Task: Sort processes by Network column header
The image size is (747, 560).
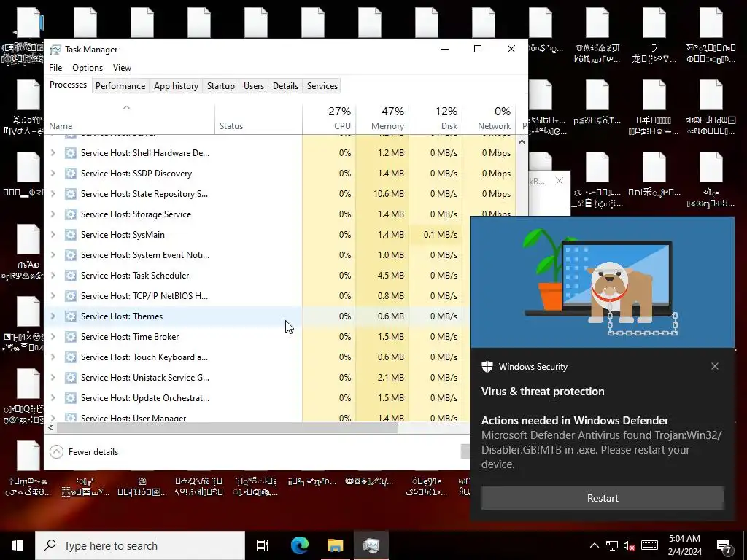Action: coord(489,118)
